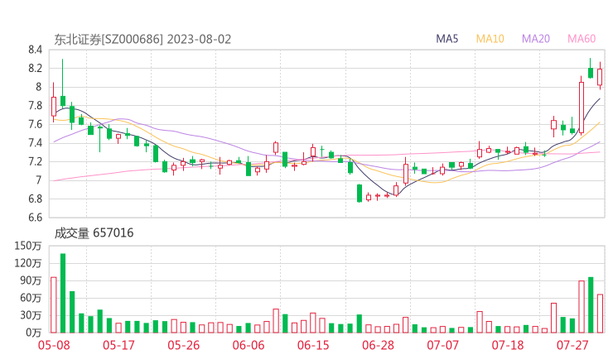Click the 06-15 date label
Viewport: 613px width, 364px height.
click(313, 345)
